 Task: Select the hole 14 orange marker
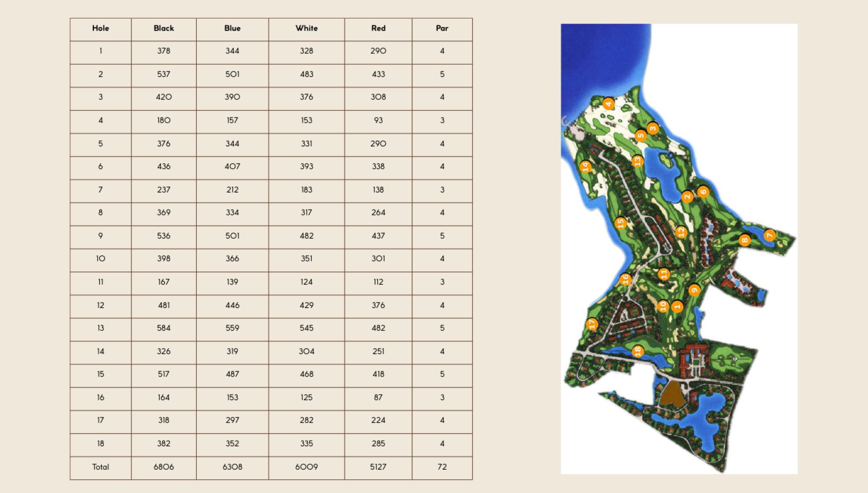(x=585, y=167)
